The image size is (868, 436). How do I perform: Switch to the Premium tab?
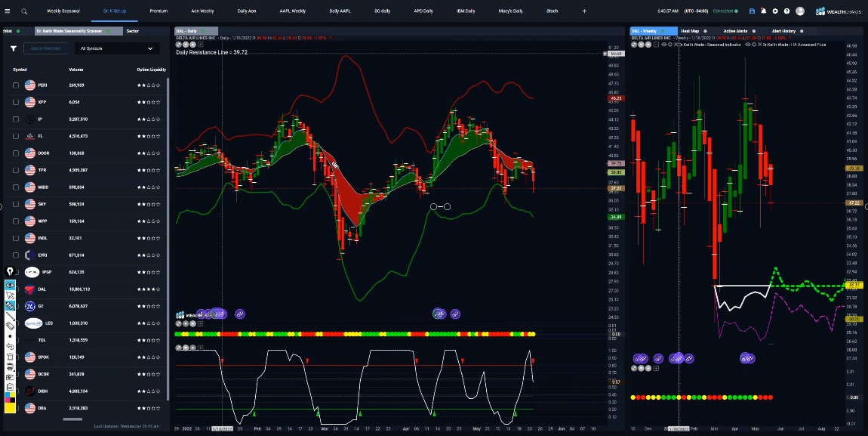point(159,11)
